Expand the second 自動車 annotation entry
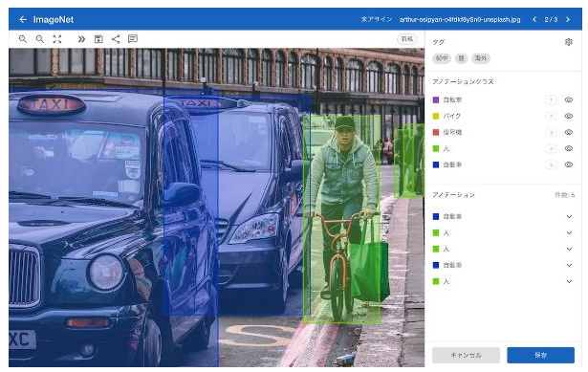This screenshot has width=588, height=372. [569, 265]
